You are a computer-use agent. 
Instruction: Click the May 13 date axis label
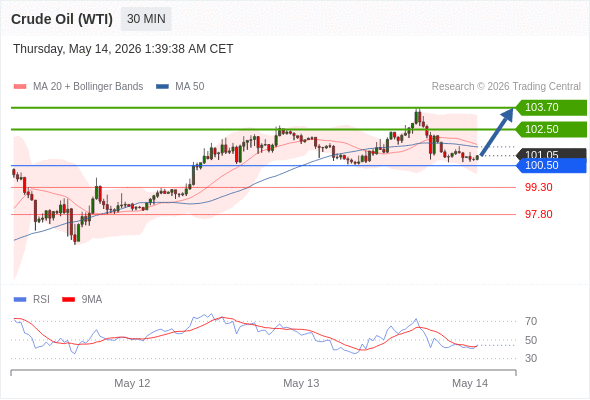tap(301, 383)
